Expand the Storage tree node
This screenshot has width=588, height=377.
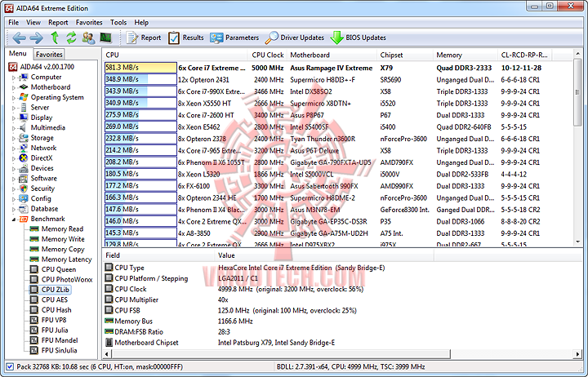click(14, 138)
